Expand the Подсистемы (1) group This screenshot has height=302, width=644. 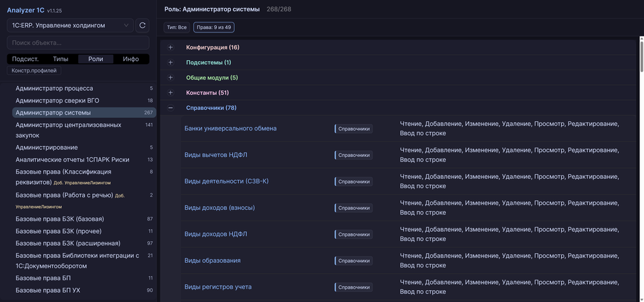[x=170, y=62]
